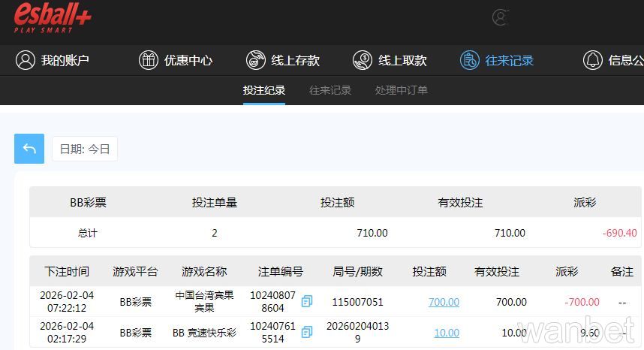This screenshot has width=644, height=350.
Task: Switch to the 投注纪录 tab
Action: (264, 90)
